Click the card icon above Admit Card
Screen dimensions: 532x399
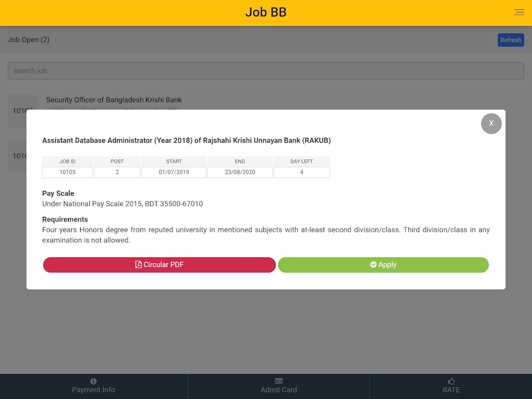279,381
